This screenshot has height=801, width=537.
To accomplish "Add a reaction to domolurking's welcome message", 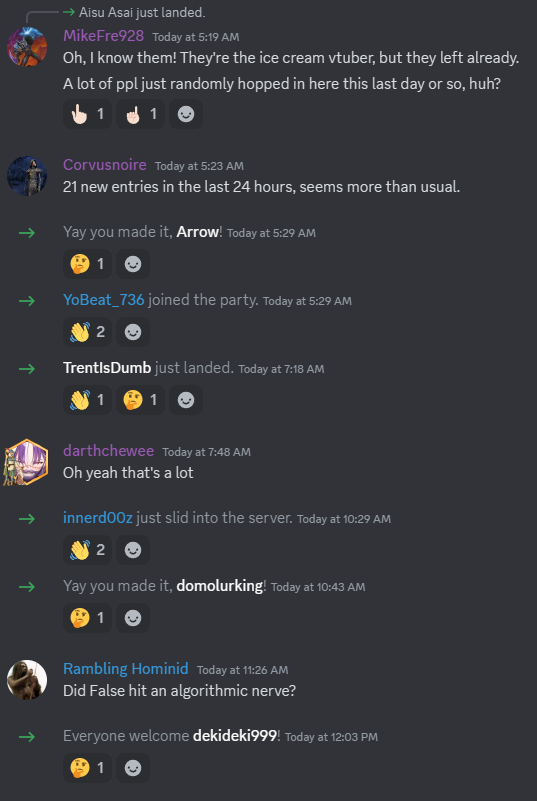I will 133,618.
